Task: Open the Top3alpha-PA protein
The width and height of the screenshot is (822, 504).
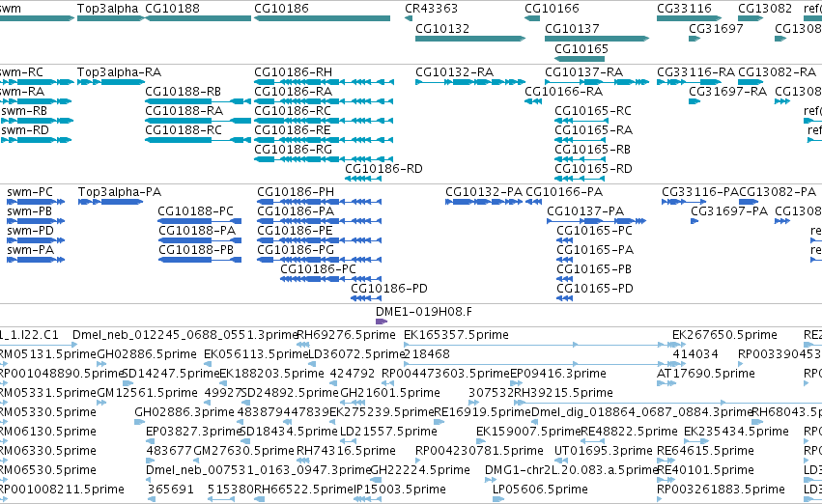Action: [111, 202]
